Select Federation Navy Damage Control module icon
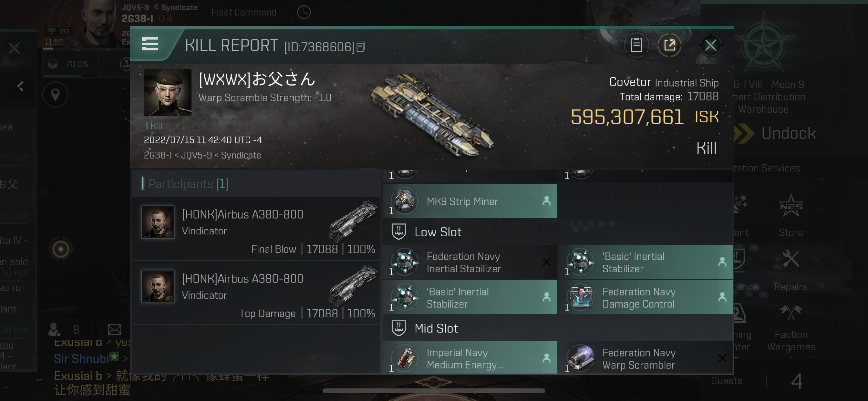 pyautogui.click(x=581, y=297)
